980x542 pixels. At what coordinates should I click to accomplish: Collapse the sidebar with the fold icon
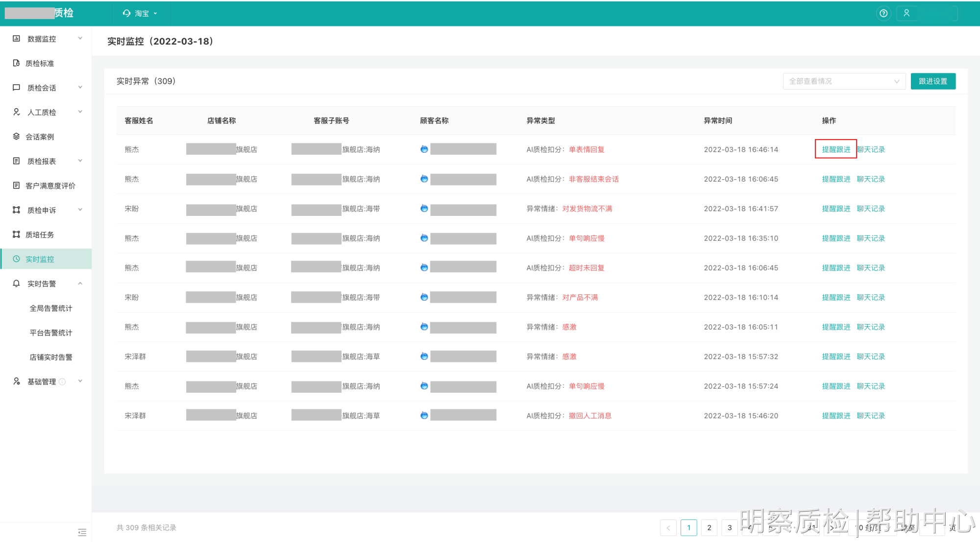pyautogui.click(x=82, y=532)
